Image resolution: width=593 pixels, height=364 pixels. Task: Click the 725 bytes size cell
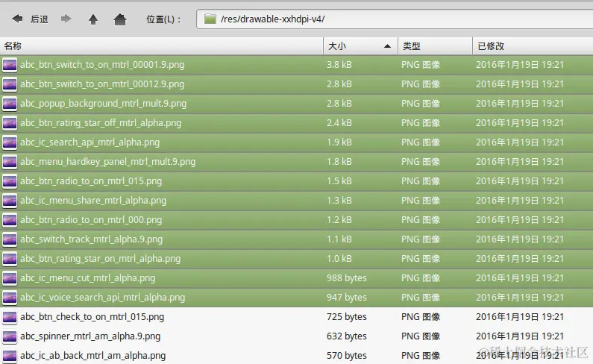pyautogui.click(x=347, y=317)
